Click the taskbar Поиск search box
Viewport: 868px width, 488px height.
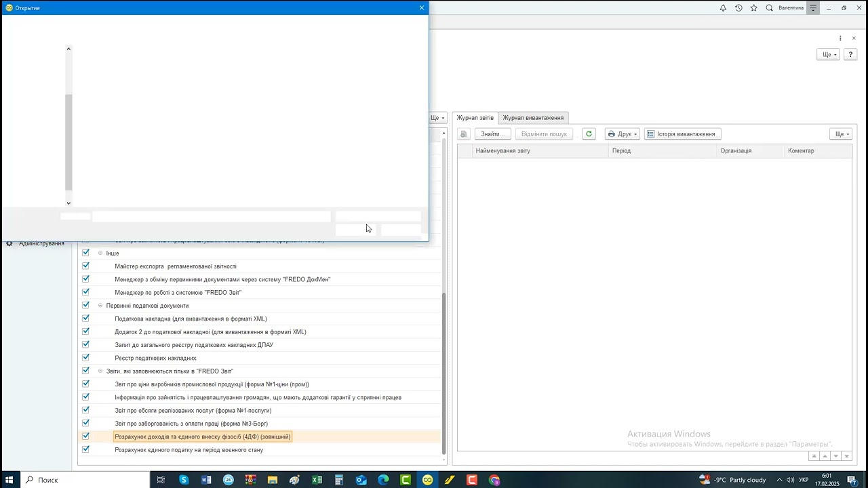(84, 480)
